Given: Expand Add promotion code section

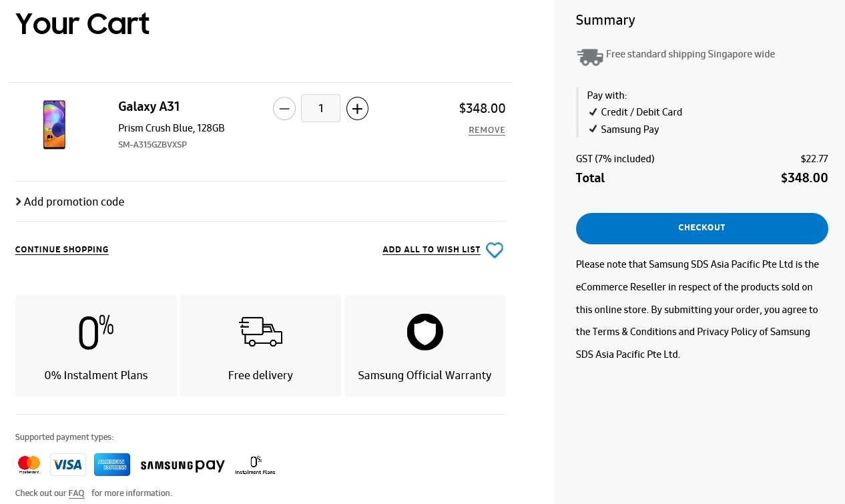Looking at the screenshot, I should click(70, 202).
